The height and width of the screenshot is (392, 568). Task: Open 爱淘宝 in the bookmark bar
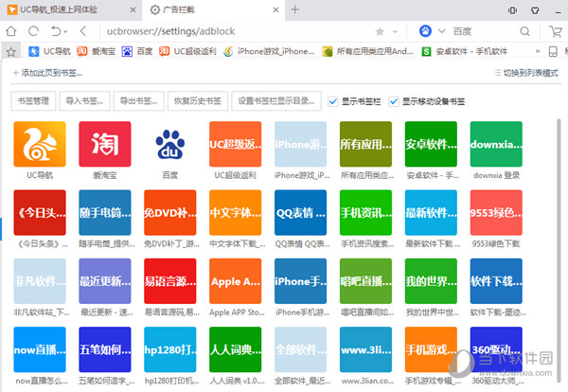[x=96, y=51]
